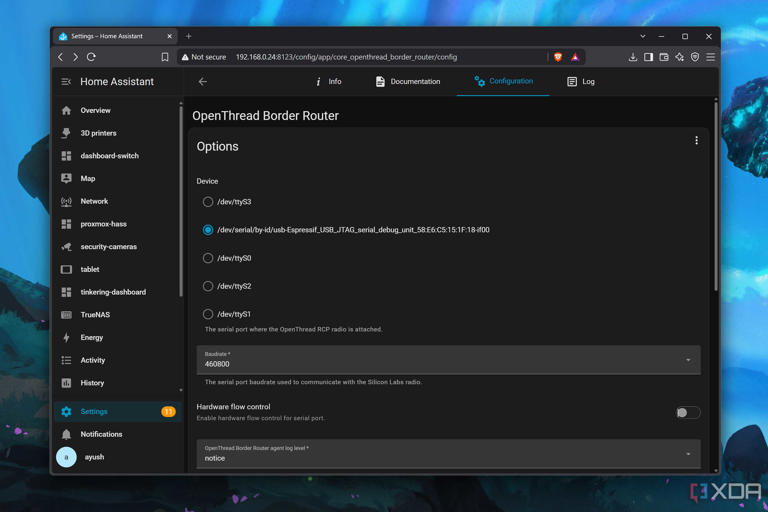This screenshot has width=768, height=512.
Task: Close the Settings – Home Assistant browser tab
Action: point(169,36)
